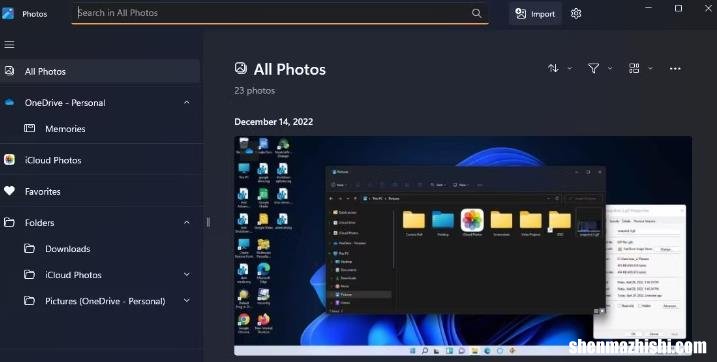Viewport: 717px width, 362px height.
Task: Open the three-dots more options menu
Action: (x=675, y=69)
